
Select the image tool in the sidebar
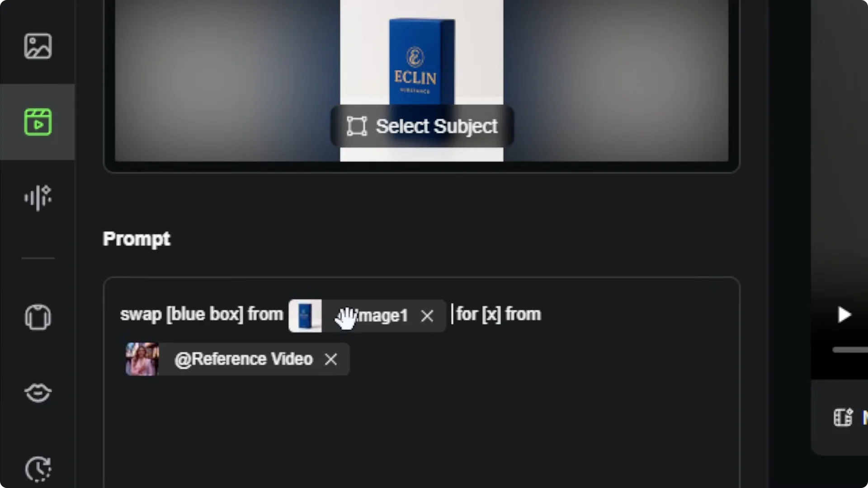point(38,47)
